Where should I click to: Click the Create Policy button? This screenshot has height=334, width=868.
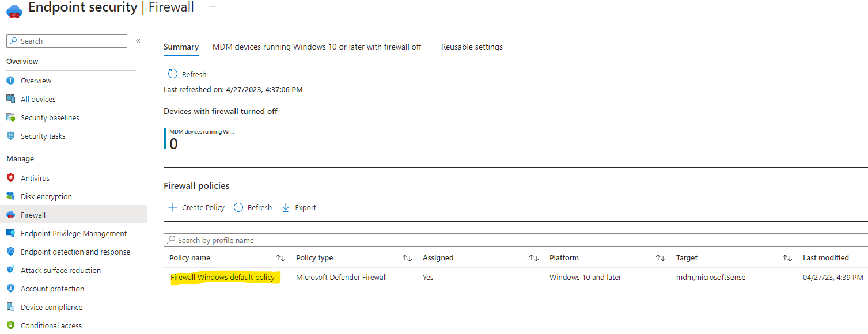(x=196, y=207)
